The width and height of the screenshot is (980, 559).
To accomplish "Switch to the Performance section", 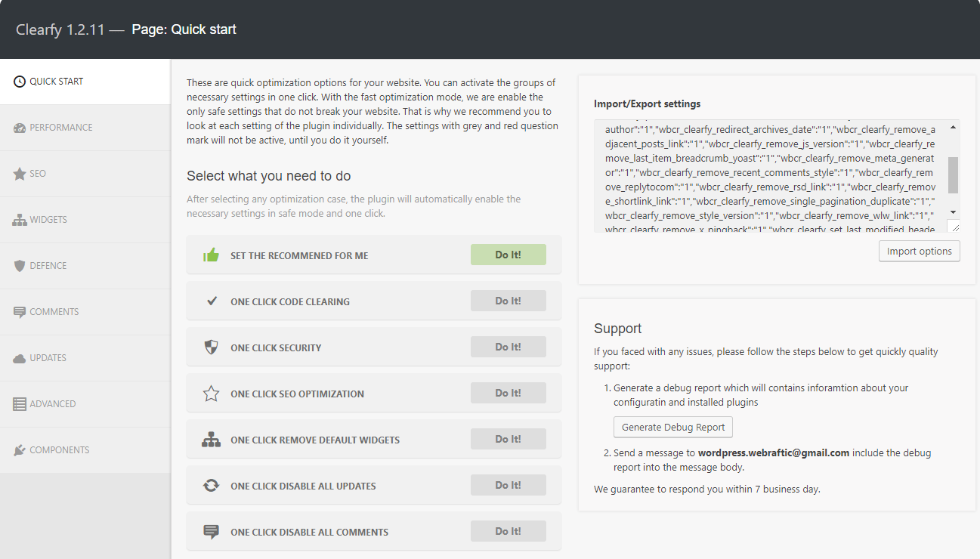I will (x=85, y=128).
